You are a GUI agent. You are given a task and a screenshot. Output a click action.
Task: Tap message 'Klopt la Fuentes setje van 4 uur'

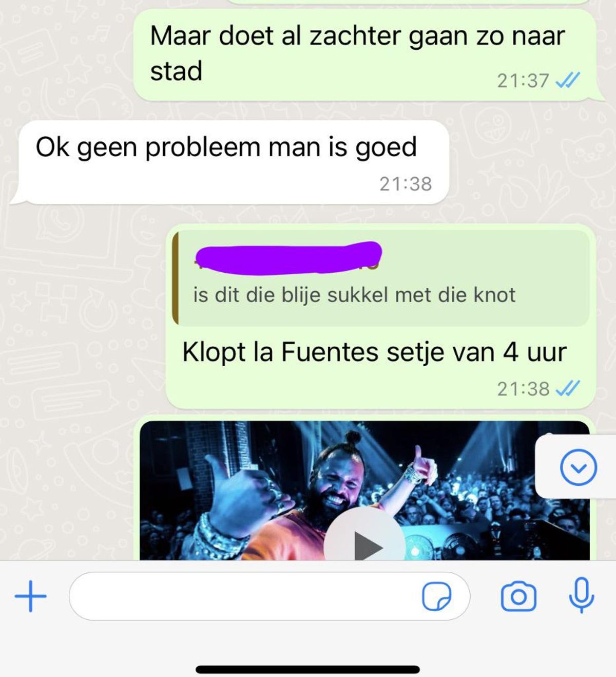click(374, 352)
